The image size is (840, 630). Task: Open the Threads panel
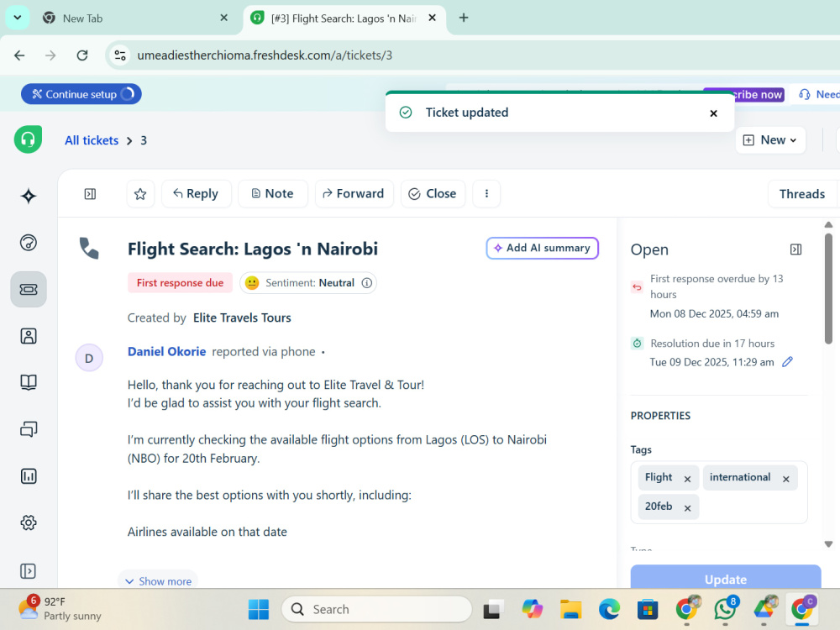pos(802,194)
